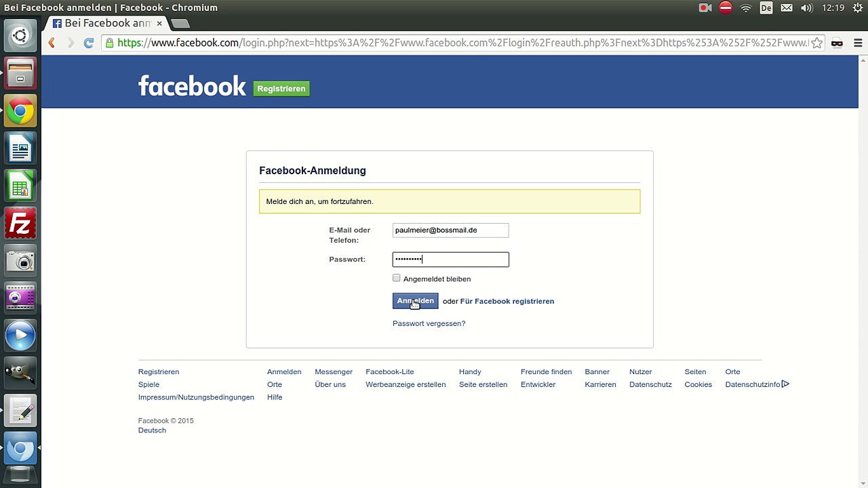This screenshot has width=868, height=488.
Task: Click the 'Für Facebook registrieren' link
Action: (507, 301)
